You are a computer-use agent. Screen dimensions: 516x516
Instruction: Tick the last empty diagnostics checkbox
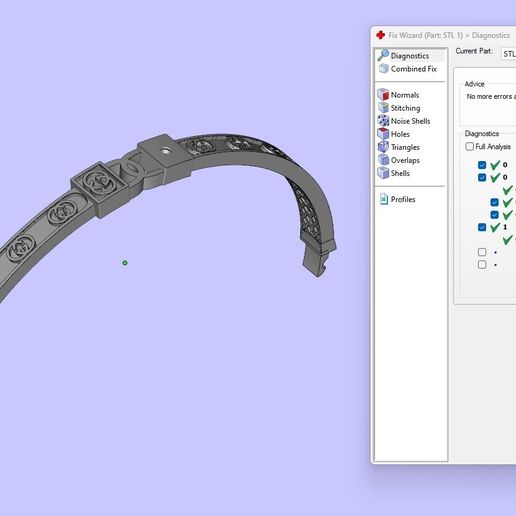coord(482,265)
